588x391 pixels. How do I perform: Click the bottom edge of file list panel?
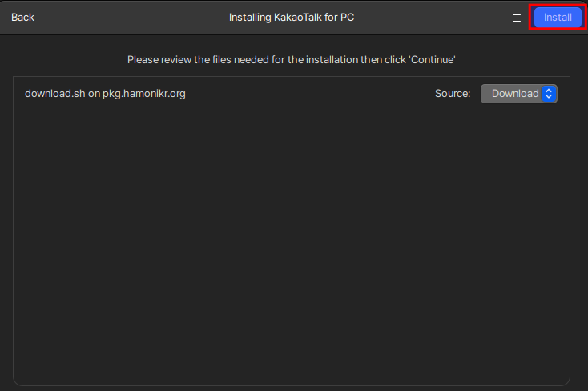(292, 385)
